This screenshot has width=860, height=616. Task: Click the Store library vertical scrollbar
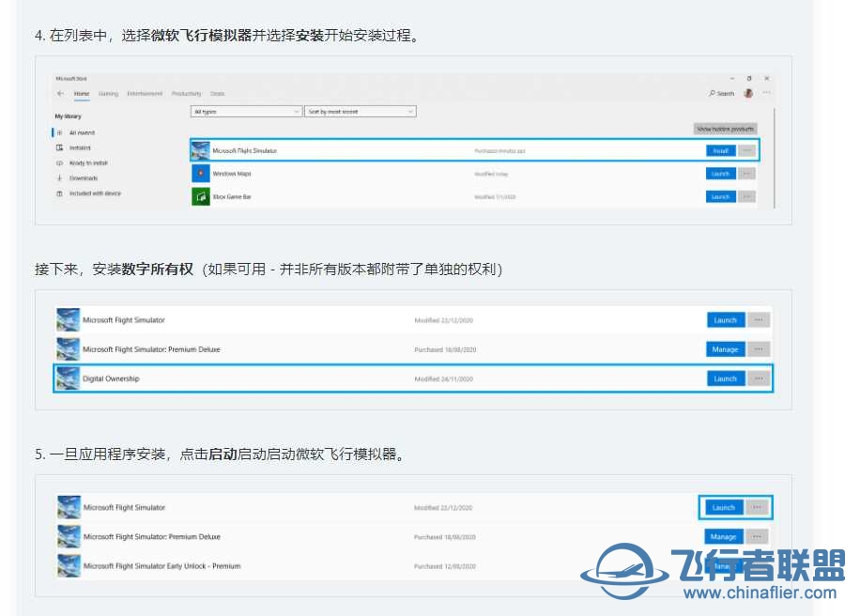(774, 158)
